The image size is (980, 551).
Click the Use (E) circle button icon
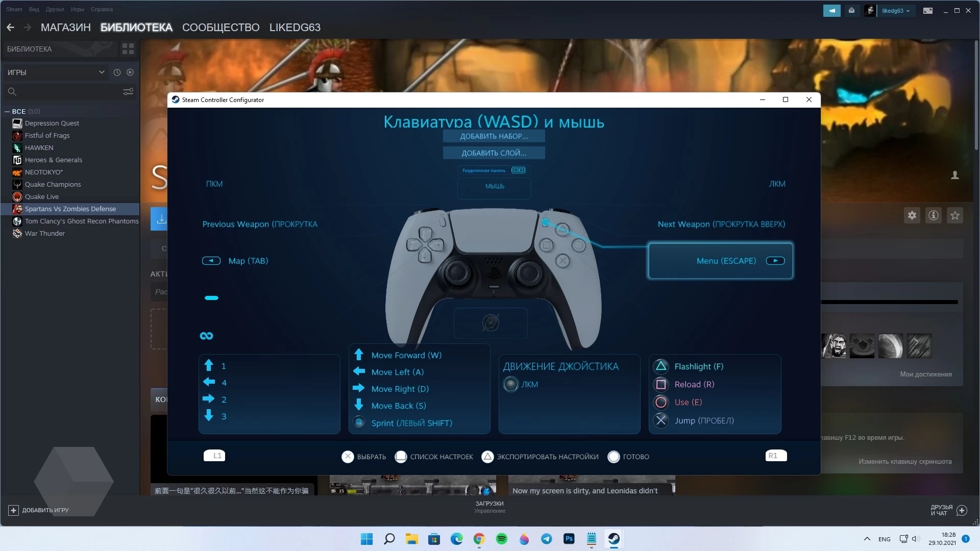pos(660,402)
